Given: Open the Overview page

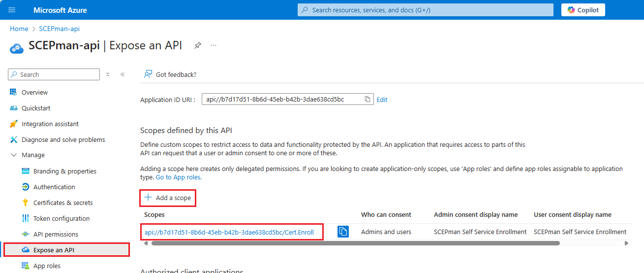Looking at the screenshot, I should tap(34, 92).
